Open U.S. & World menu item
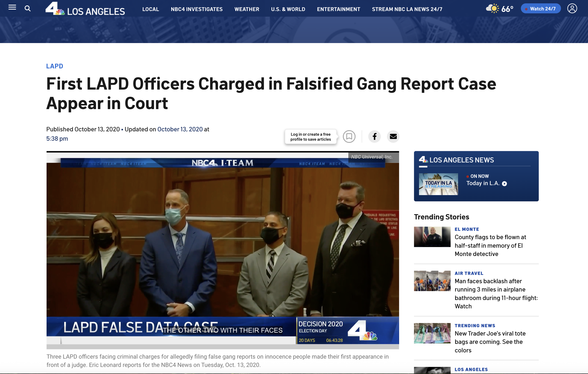Viewport: 588px width, 374px height. point(288,9)
